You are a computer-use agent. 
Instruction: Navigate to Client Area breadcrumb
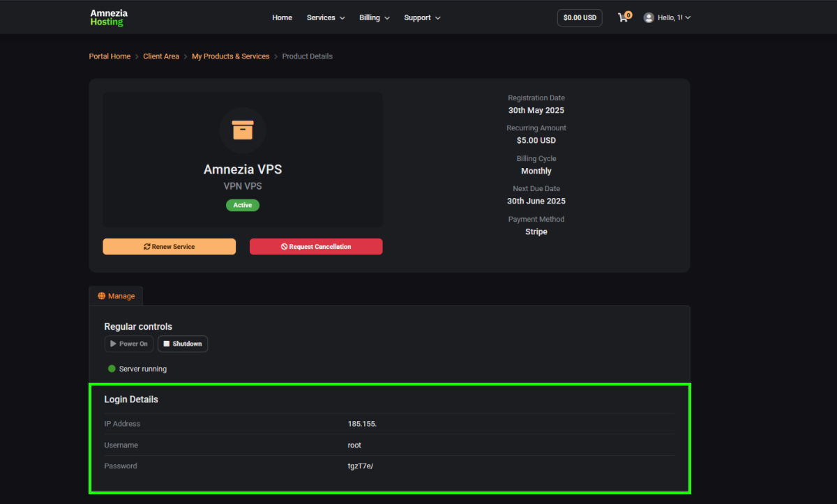point(161,56)
